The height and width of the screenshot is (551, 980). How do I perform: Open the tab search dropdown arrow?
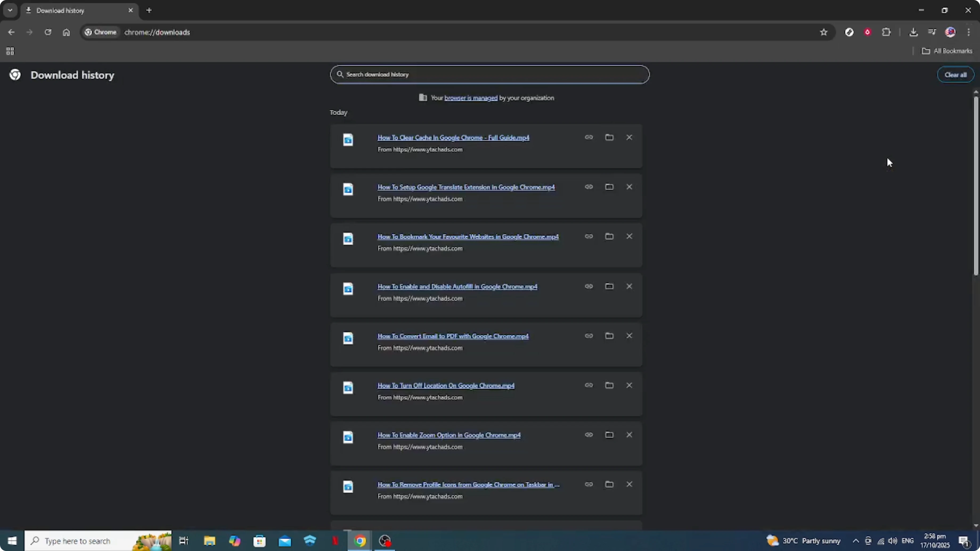pyautogui.click(x=10, y=10)
